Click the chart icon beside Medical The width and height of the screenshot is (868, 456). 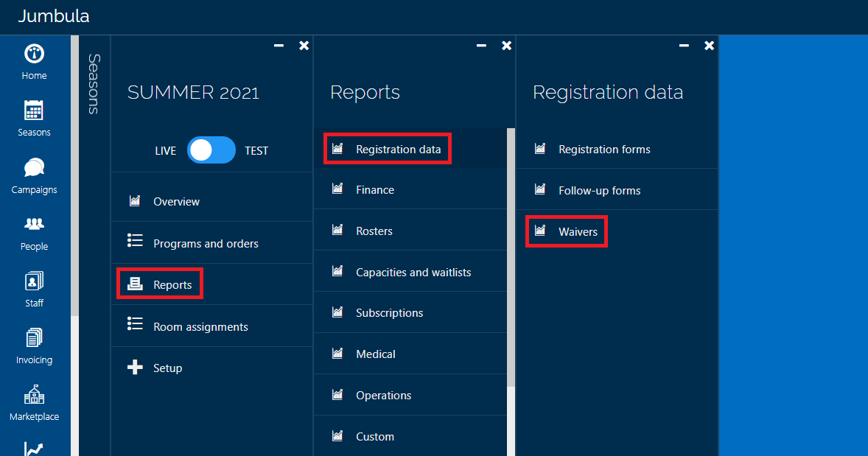337,353
